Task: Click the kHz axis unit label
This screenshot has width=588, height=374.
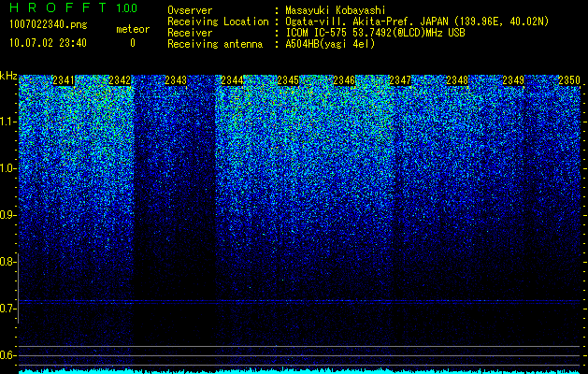Action: [x=8, y=76]
